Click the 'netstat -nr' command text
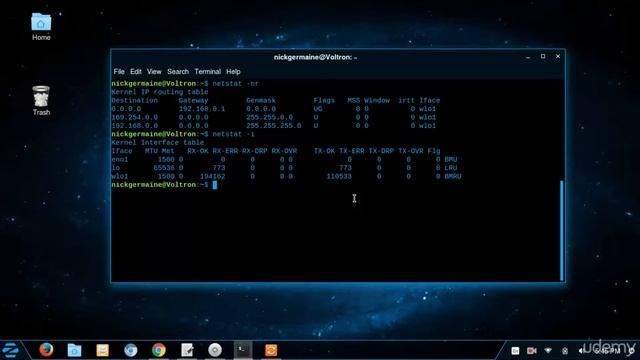 pos(236,84)
